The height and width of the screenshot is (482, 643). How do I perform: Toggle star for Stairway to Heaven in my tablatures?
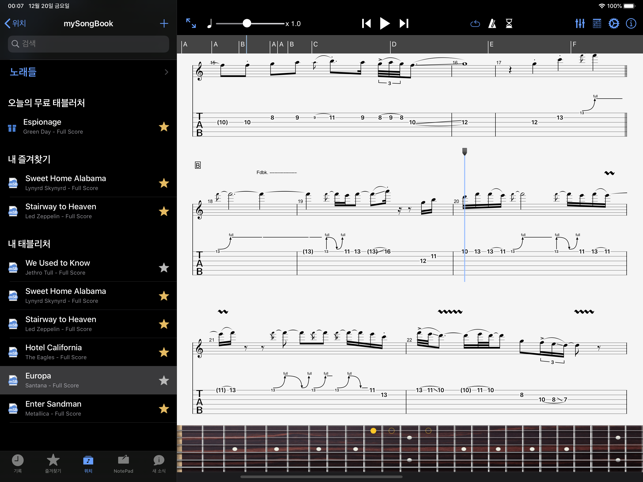coord(164,324)
